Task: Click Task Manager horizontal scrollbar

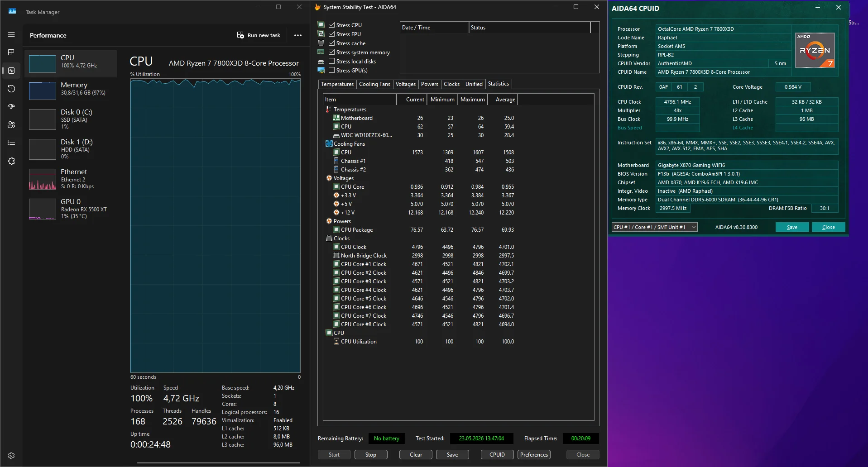Action: pyautogui.click(x=218, y=463)
